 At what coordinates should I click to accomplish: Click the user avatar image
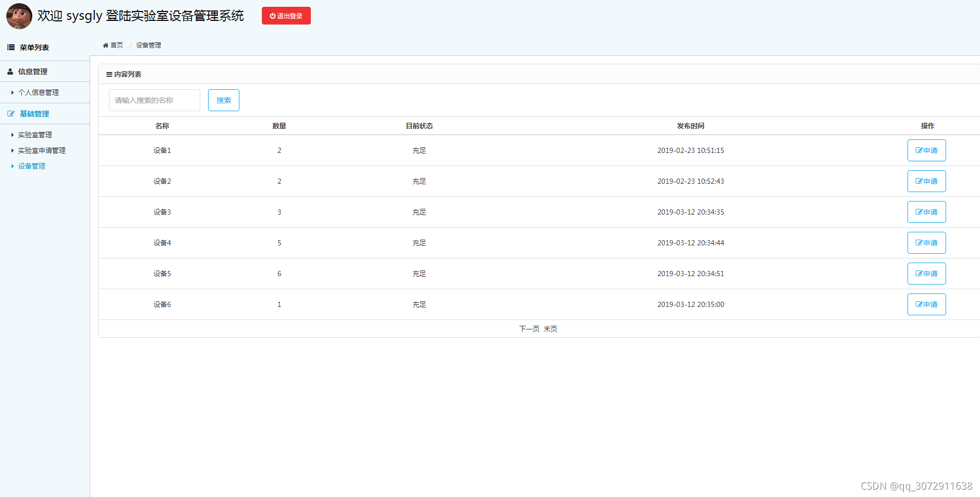19,16
